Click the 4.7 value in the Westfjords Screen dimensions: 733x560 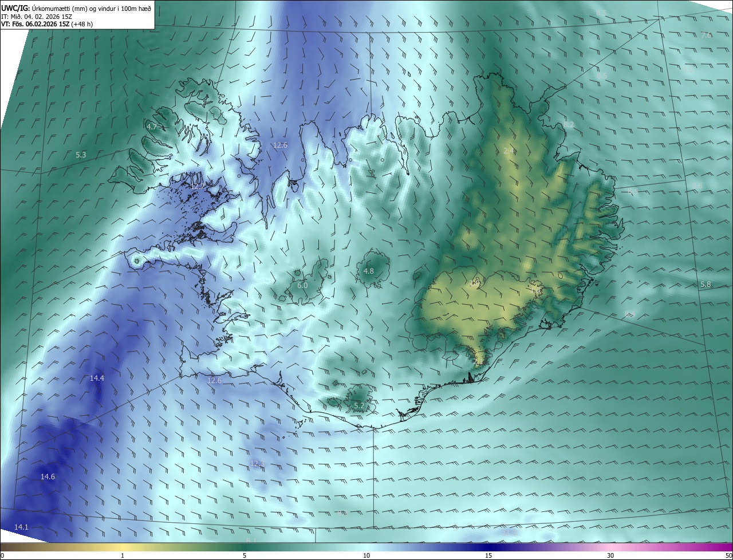coord(152,126)
